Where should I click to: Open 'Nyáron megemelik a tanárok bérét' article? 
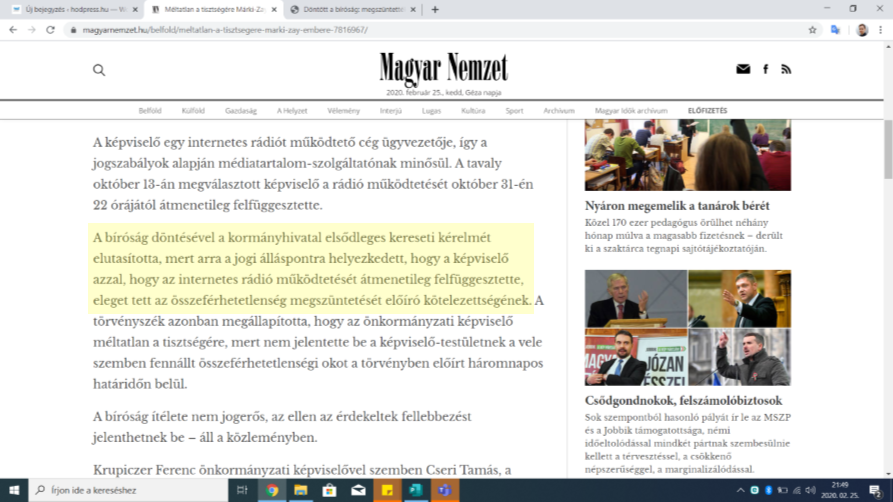point(677,206)
